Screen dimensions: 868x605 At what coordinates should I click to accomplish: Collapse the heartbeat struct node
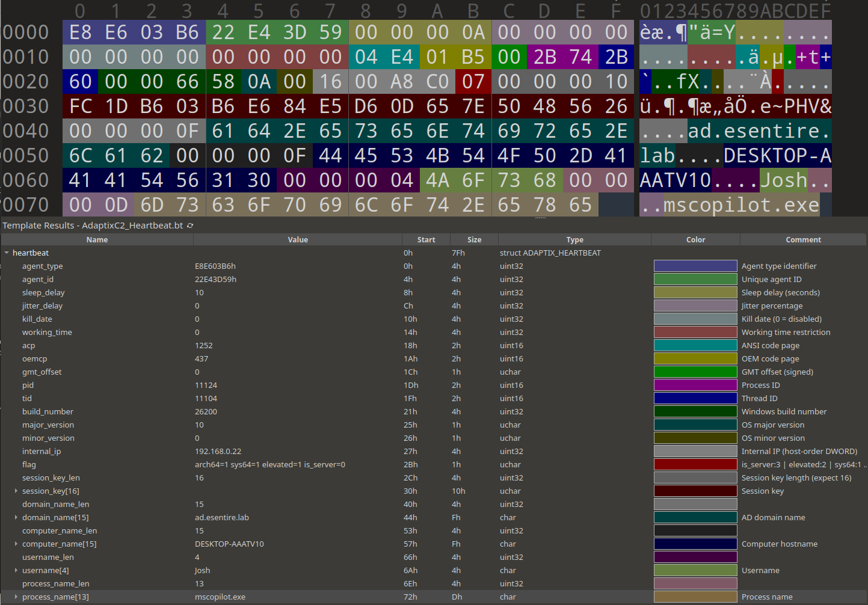(7, 253)
